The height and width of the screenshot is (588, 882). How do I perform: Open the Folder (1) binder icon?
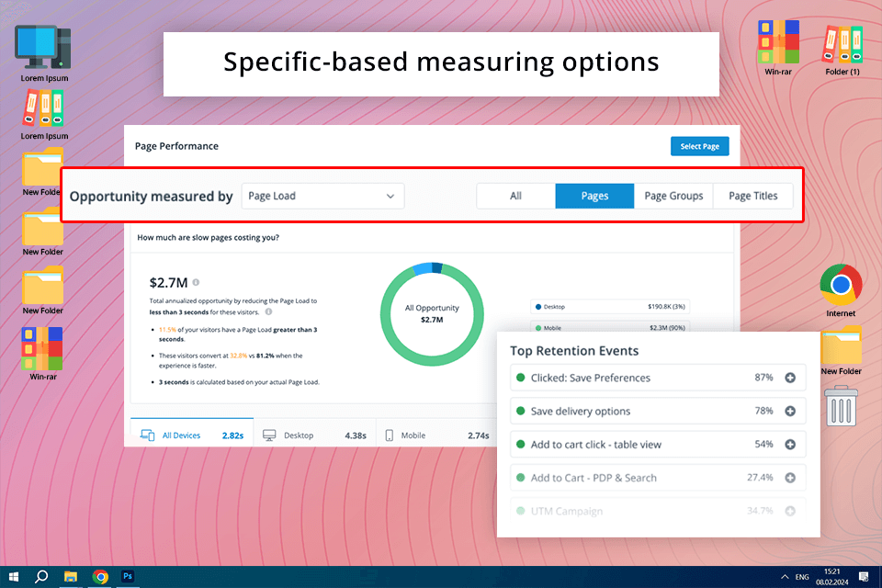(x=842, y=42)
